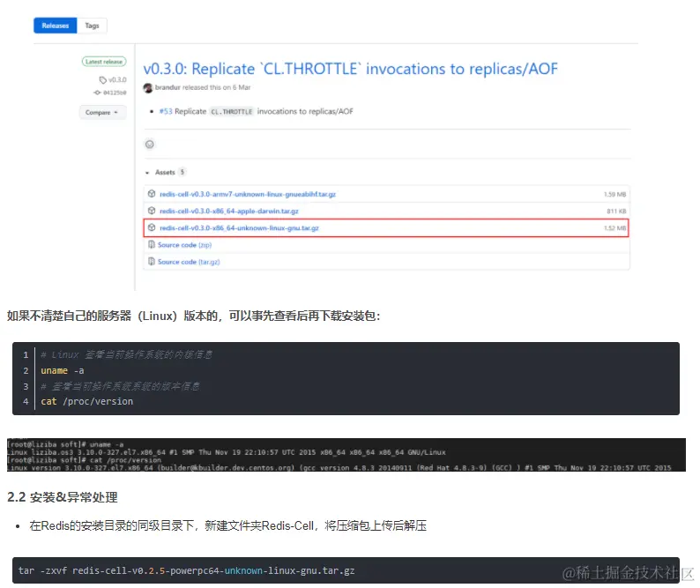Click the 'cat /proc/version' code line
Screen dimensions: 700x588
87,401
